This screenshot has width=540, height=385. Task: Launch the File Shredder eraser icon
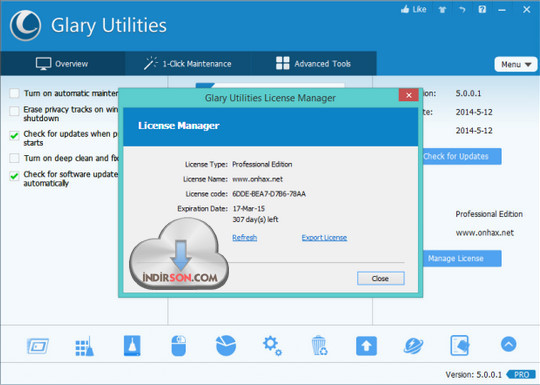[x=460, y=345]
